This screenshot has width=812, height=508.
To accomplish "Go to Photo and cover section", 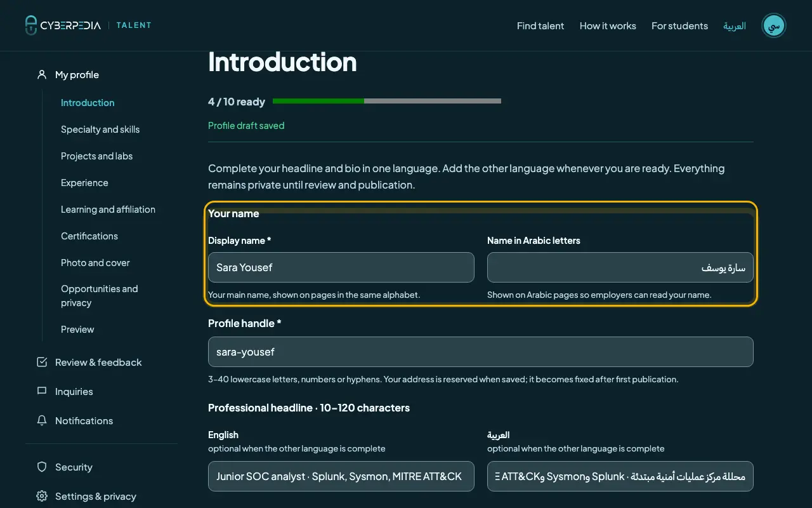I will [95, 263].
